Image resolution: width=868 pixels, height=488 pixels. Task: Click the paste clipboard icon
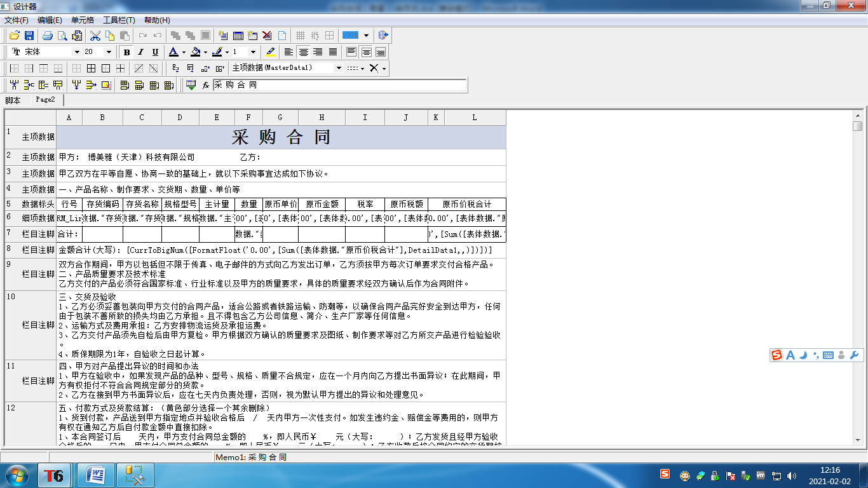point(125,36)
